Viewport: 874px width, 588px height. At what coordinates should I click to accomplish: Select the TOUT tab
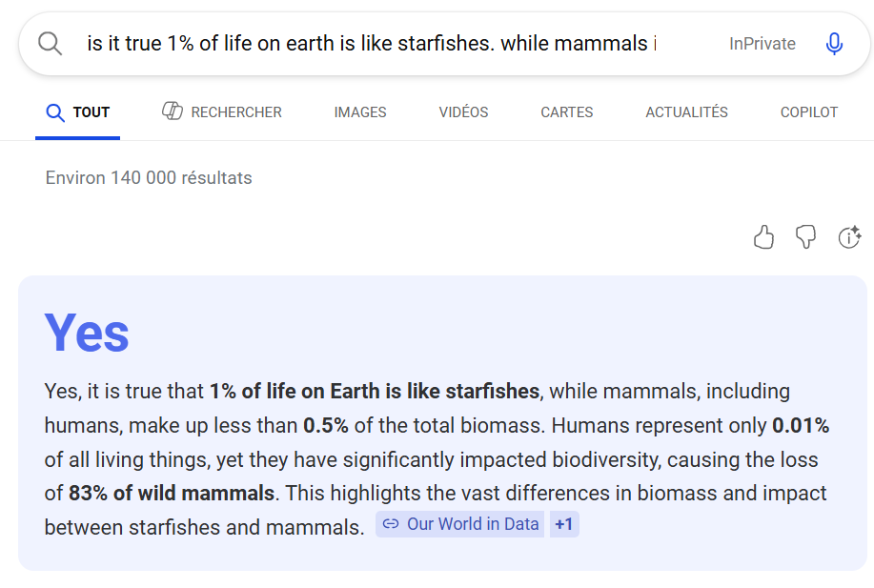click(x=77, y=112)
